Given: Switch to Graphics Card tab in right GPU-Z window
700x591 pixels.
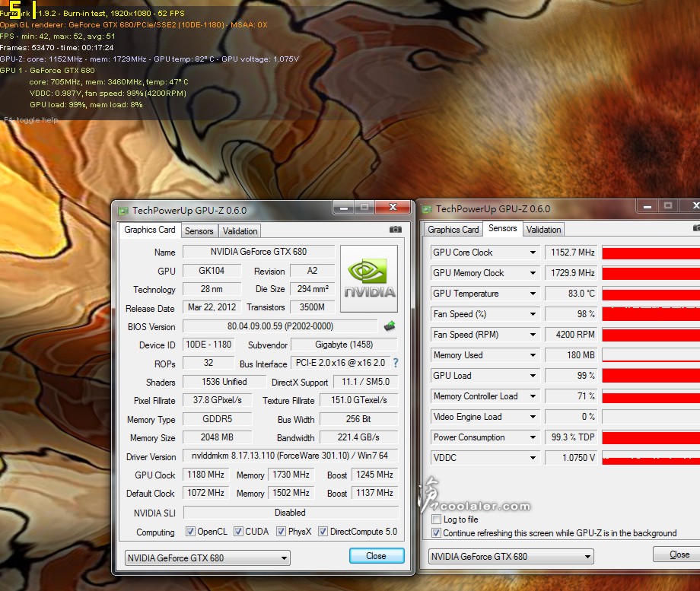Looking at the screenshot, I should [453, 230].
